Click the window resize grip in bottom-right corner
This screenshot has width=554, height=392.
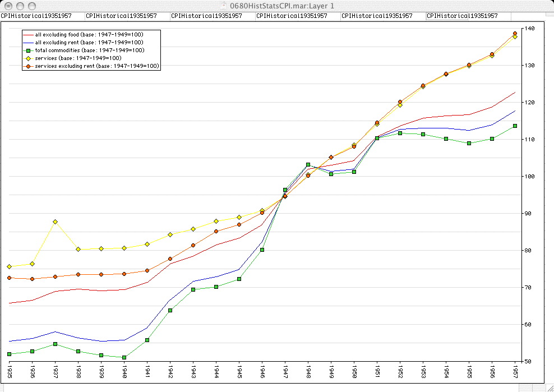(x=550, y=388)
